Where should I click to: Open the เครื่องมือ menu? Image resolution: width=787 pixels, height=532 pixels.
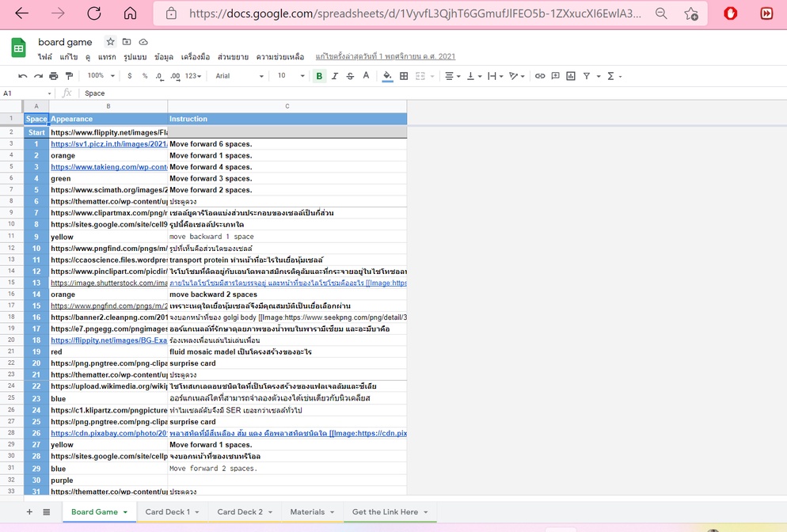tap(196, 57)
